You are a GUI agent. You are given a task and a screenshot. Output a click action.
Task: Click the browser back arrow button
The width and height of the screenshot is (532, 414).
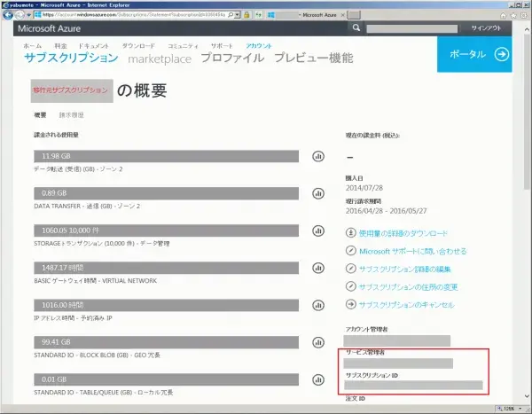coord(7,15)
